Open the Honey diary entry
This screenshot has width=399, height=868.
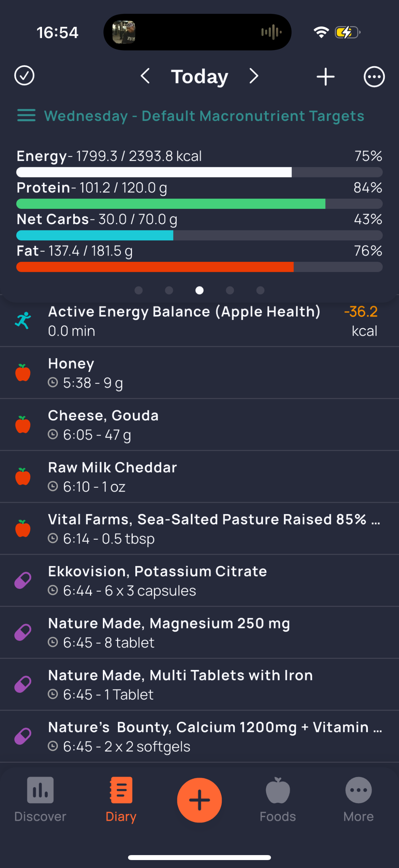199,373
